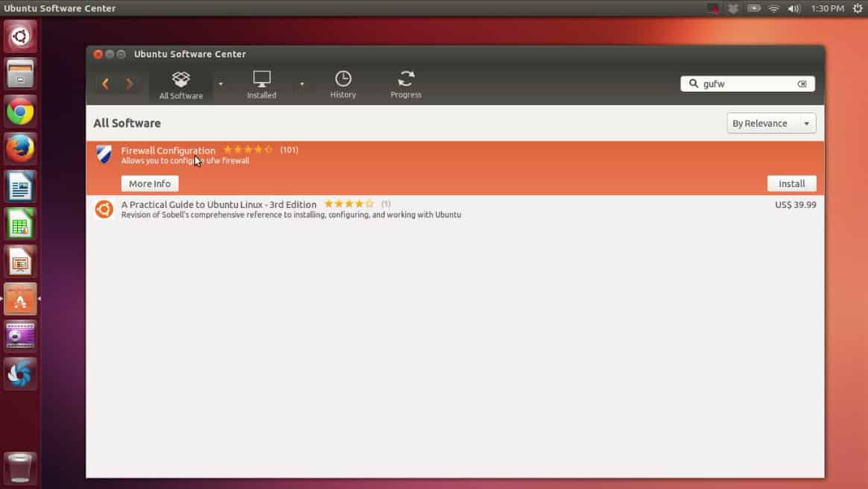Launch Firefox from the launcher

click(x=20, y=148)
